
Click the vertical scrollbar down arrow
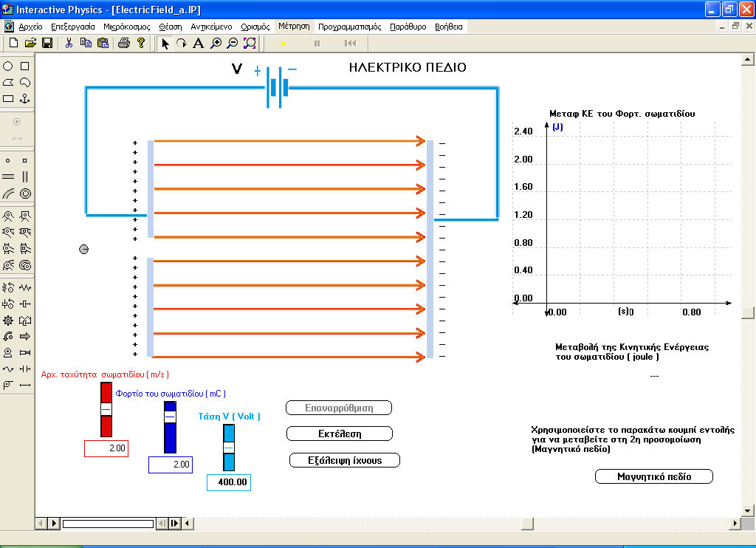pyautogui.click(x=747, y=510)
